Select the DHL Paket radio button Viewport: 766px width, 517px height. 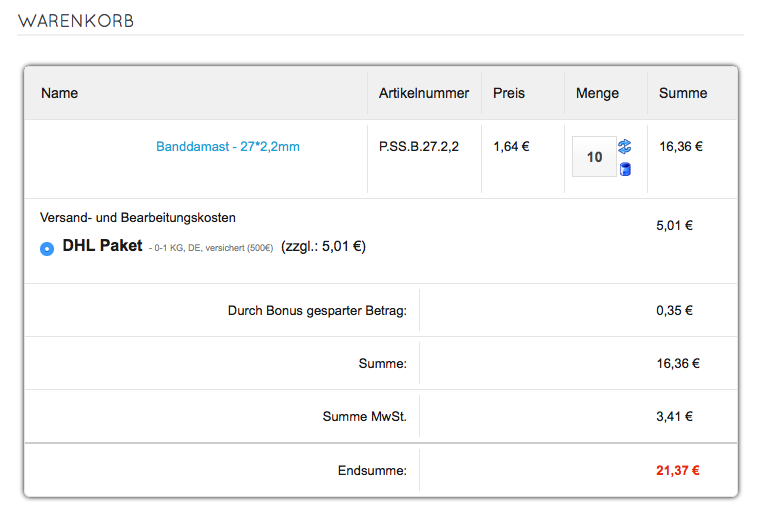47,248
